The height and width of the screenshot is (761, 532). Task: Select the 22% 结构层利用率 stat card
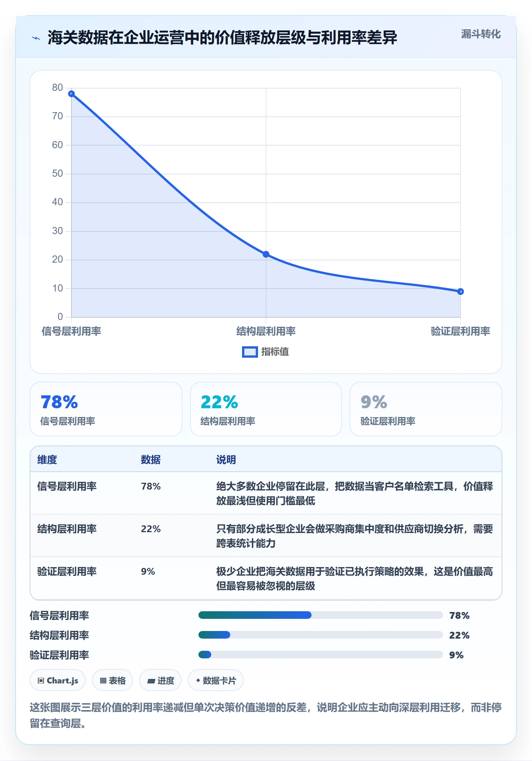[266, 409]
